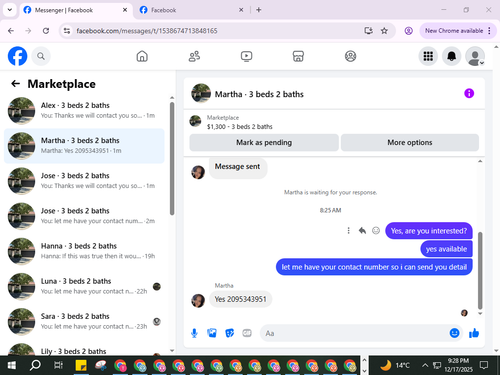
Task: Open the Marketplace storefront icon
Action: coord(298,56)
